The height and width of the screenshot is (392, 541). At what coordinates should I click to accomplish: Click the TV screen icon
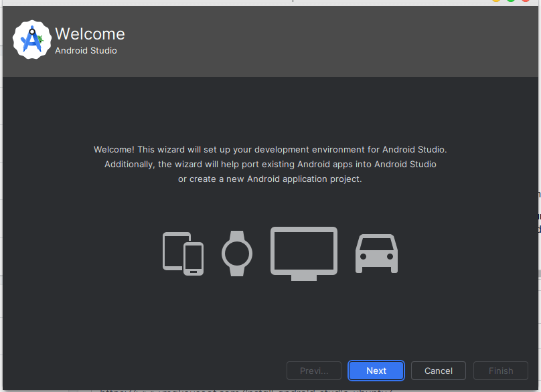(x=304, y=254)
